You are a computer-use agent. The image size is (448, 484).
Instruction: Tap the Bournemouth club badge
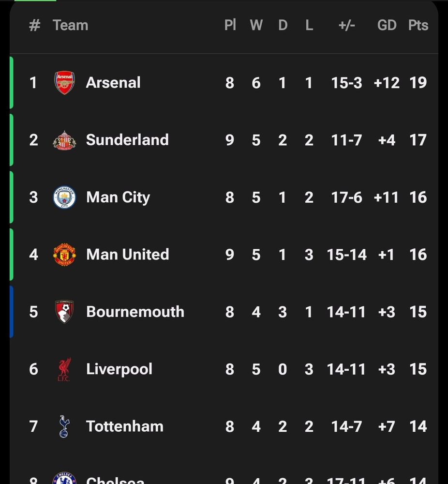(64, 312)
